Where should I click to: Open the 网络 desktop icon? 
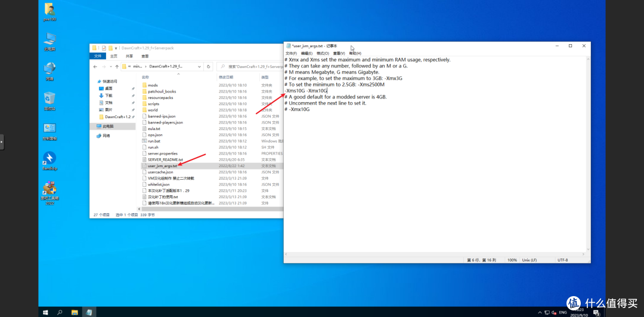(x=49, y=72)
